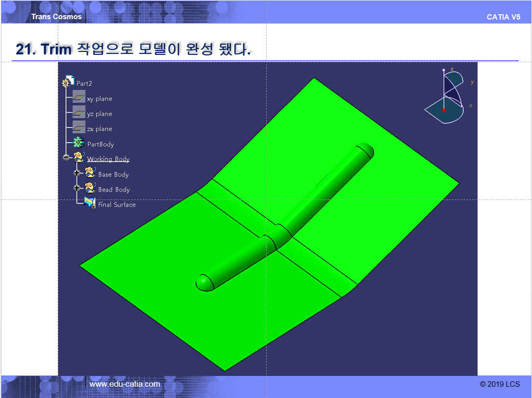Click the red origin point on compass
The height and width of the screenshot is (398, 532).
[444, 110]
